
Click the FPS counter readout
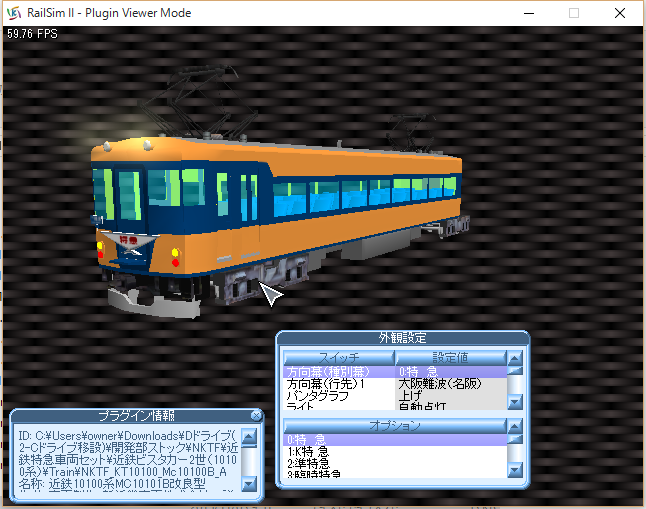[32, 34]
